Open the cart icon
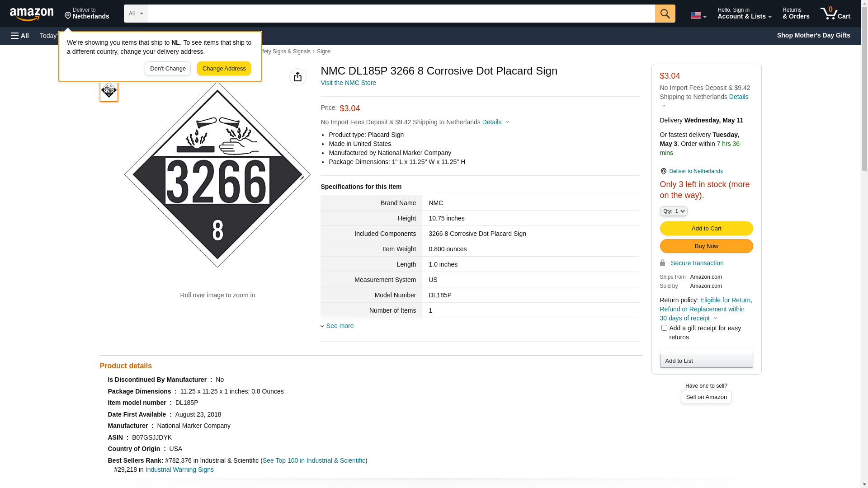Screen dimensions: 868x488 (x=835, y=14)
